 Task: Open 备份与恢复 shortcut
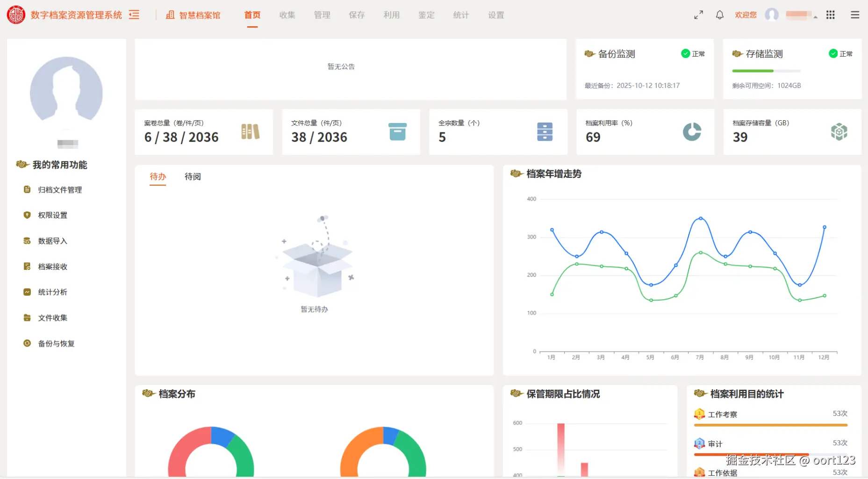pos(56,343)
